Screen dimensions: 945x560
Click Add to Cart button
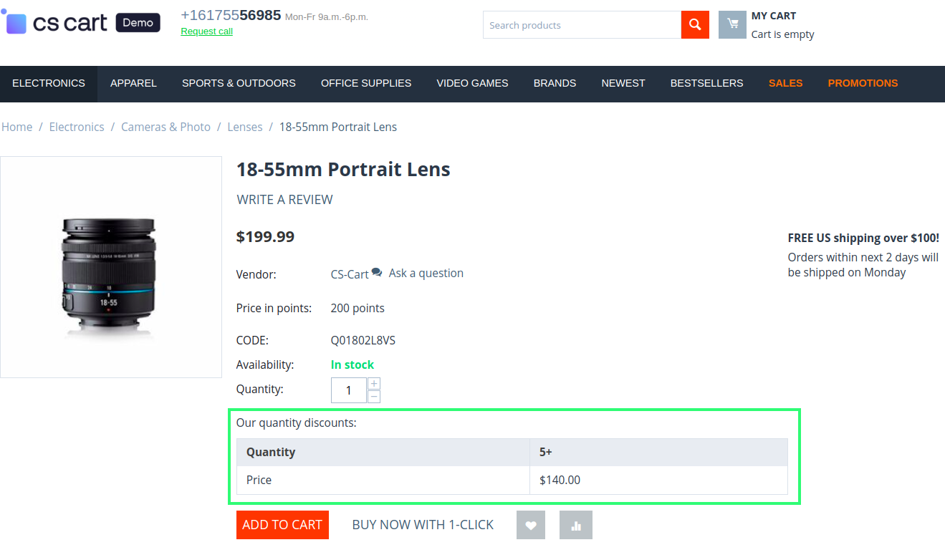click(282, 525)
